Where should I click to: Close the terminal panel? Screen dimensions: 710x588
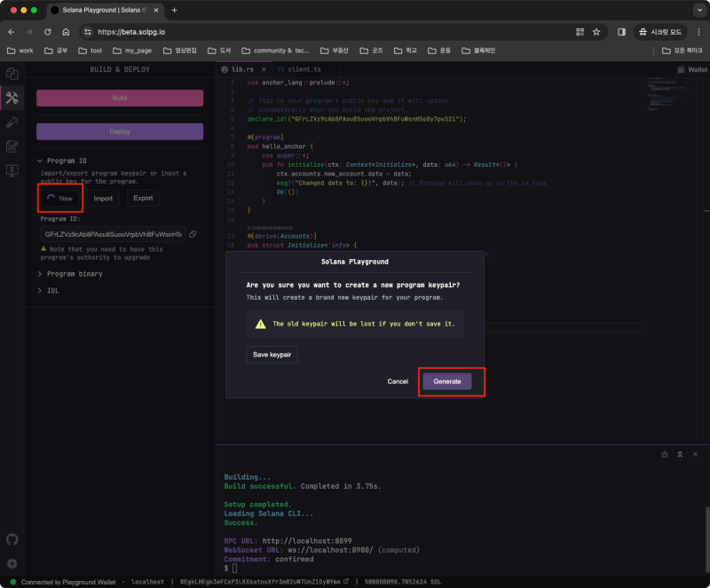pyautogui.click(x=695, y=454)
